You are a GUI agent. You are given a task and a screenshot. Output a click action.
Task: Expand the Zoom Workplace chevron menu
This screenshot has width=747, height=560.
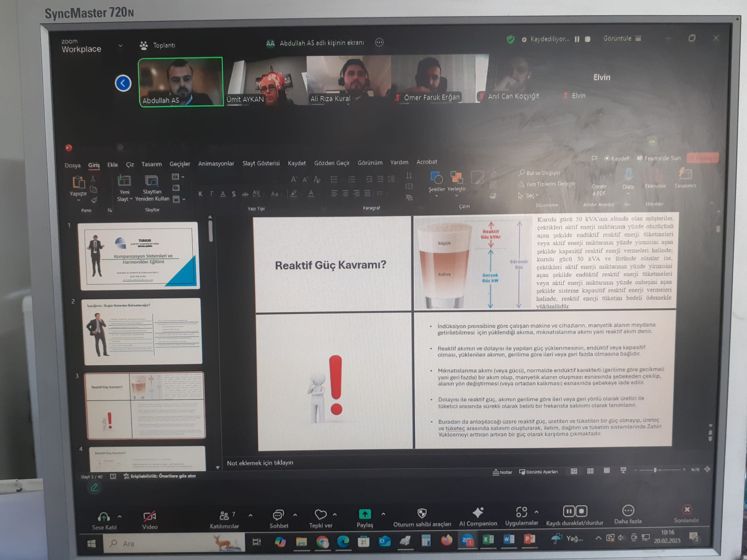coord(120,46)
